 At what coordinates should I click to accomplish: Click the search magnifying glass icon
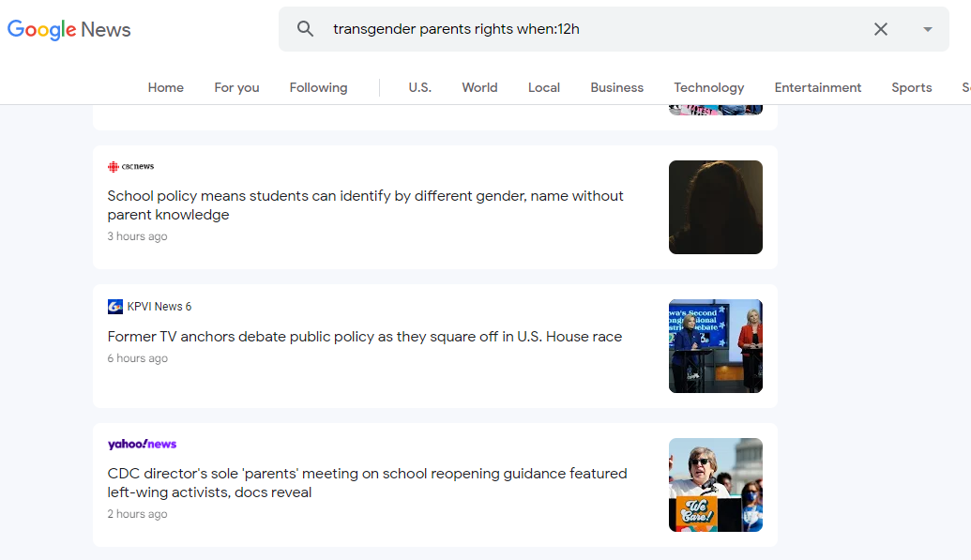(305, 28)
